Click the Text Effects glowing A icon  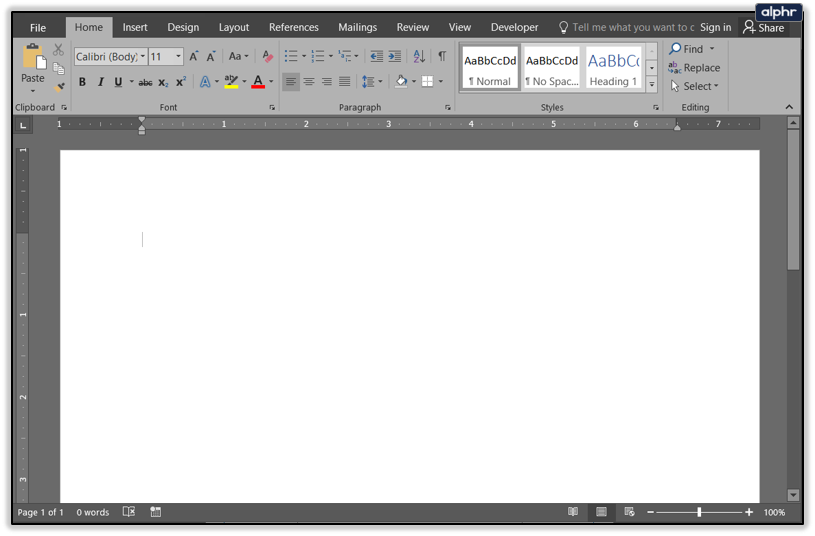point(205,82)
